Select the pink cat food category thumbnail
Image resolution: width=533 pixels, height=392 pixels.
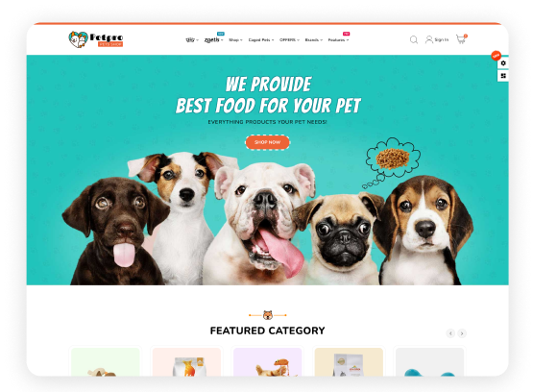tap(186, 362)
